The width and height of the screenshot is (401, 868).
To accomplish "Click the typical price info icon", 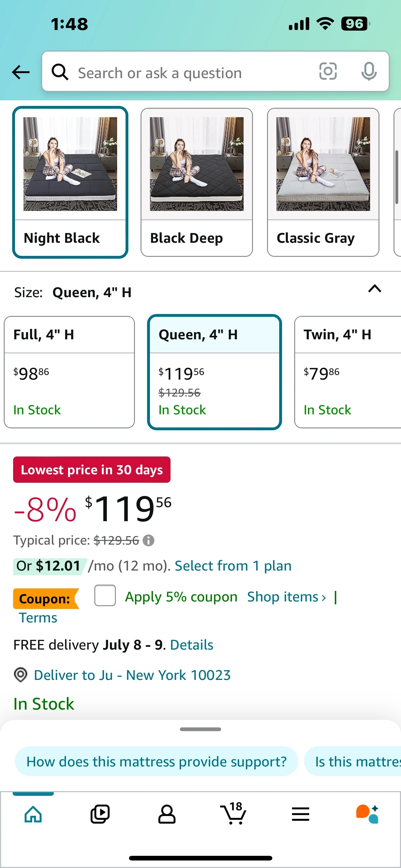I will pyautogui.click(x=148, y=541).
